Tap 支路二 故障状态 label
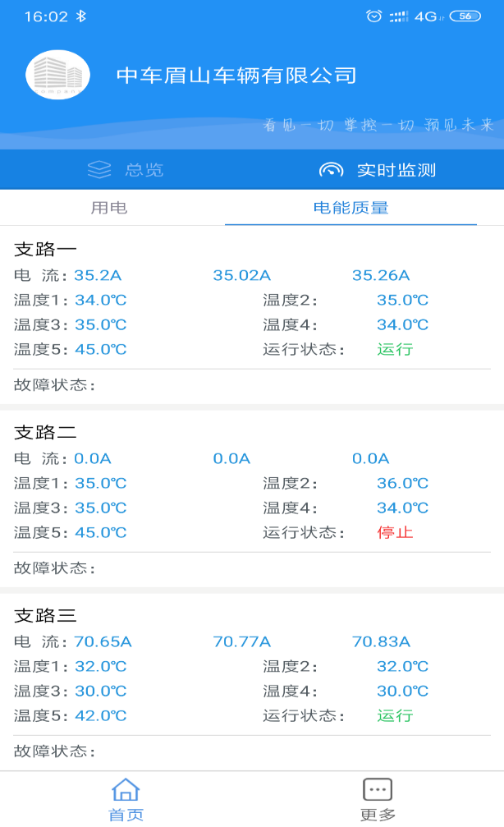The image size is (504, 827). 54,568
